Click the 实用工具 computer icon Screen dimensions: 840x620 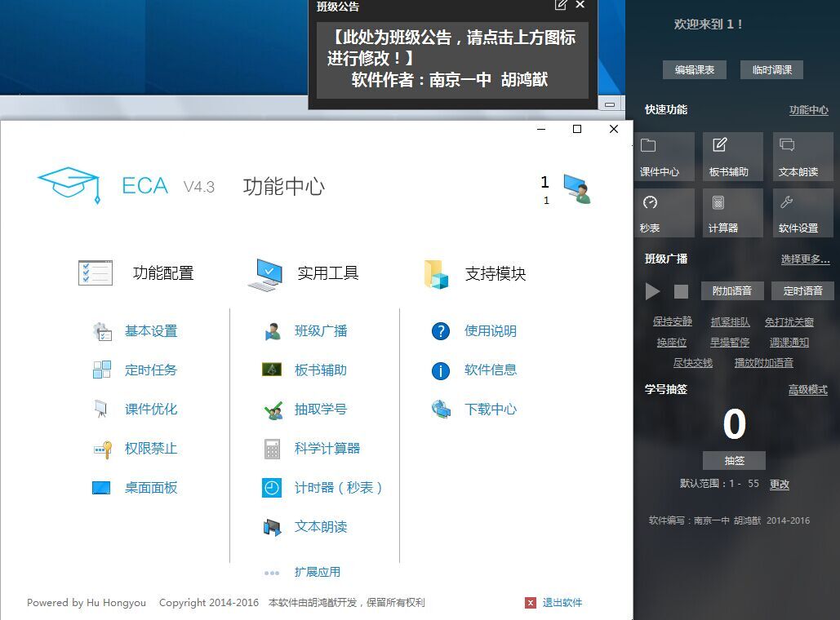pos(266,275)
